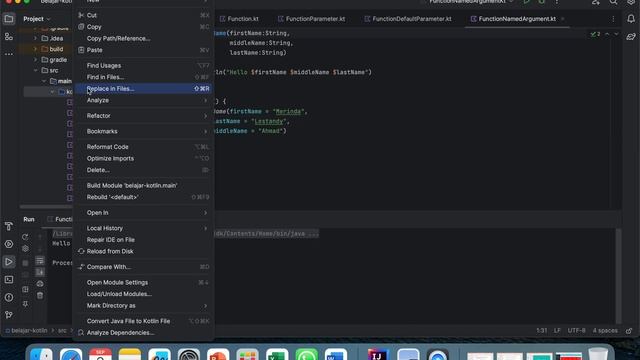Select Copy from context menu
The width and height of the screenshot is (640, 360).
[x=144, y=27]
